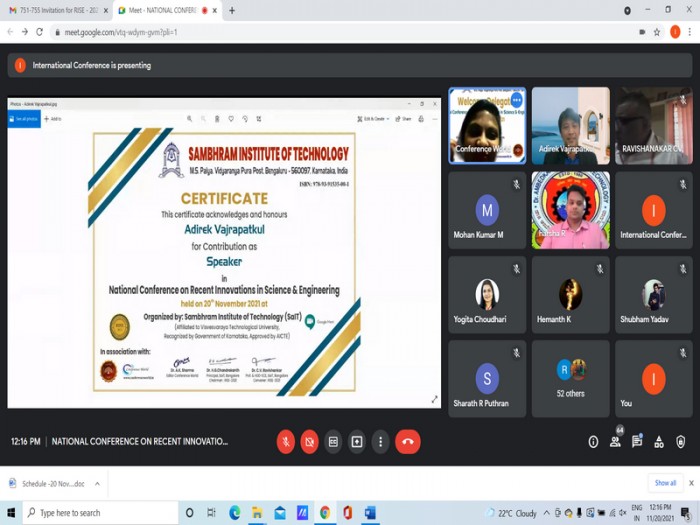
Task: Unmute the microphone in Meet
Action: coord(285,442)
